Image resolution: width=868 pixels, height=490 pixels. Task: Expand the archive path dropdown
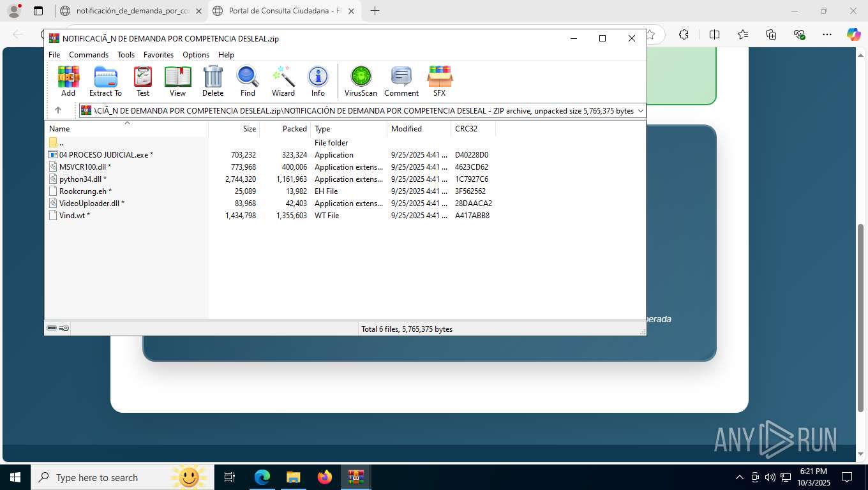point(640,111)
